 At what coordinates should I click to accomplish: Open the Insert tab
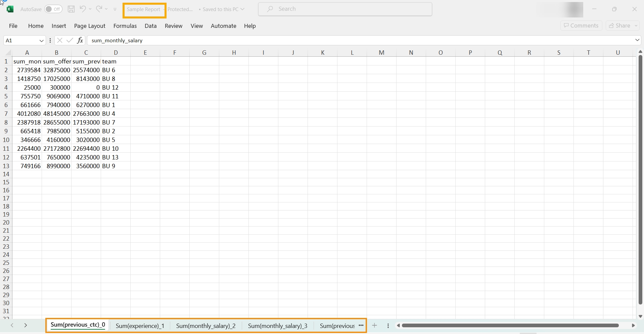59,26
